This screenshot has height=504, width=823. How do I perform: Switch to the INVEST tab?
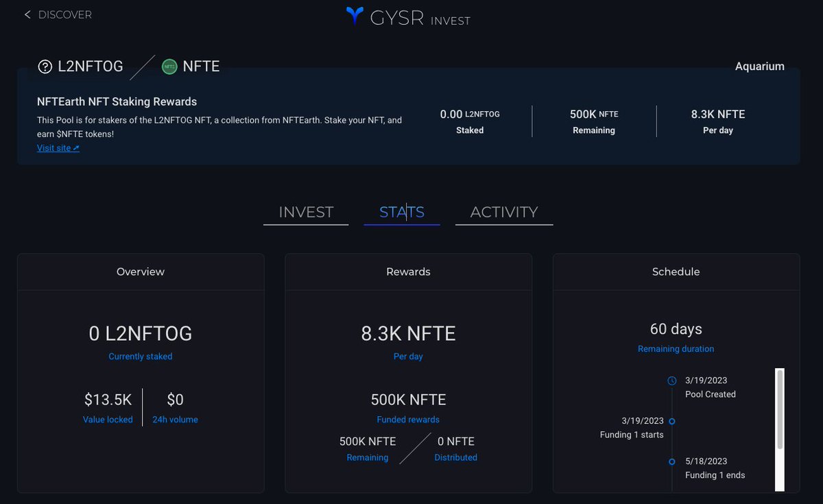[x=306, y=212]
